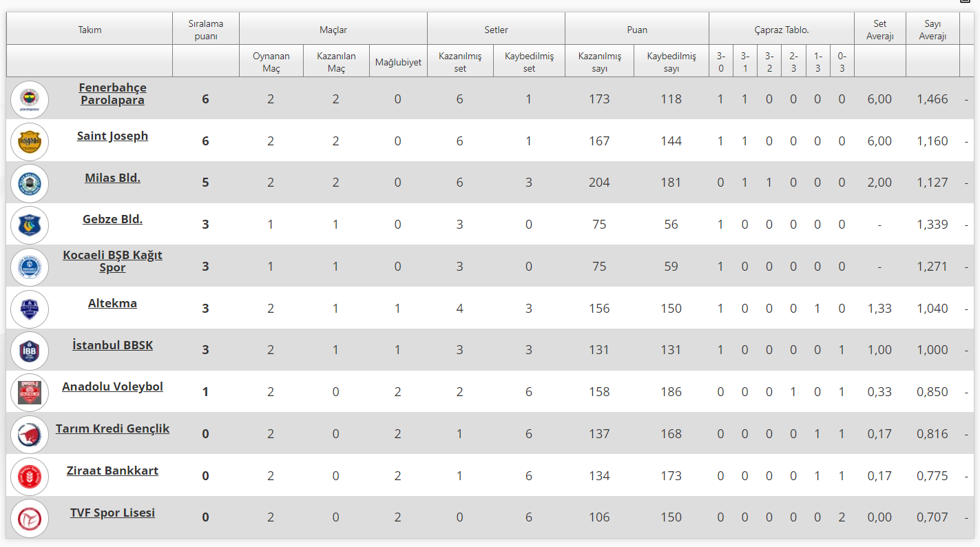Image resolution: width=980 pixels, height=547 pixels.
Task: Open the Altekma team link
Action: click(x=112, y=303)
